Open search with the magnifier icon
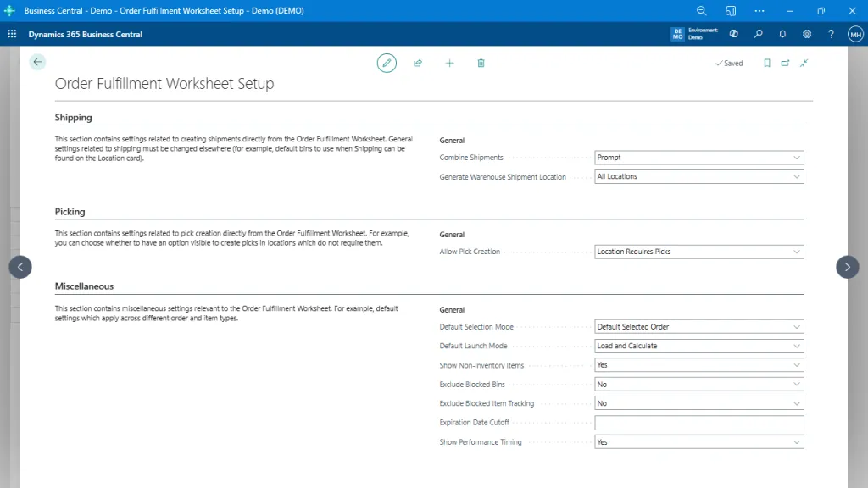 click(759, 34)
